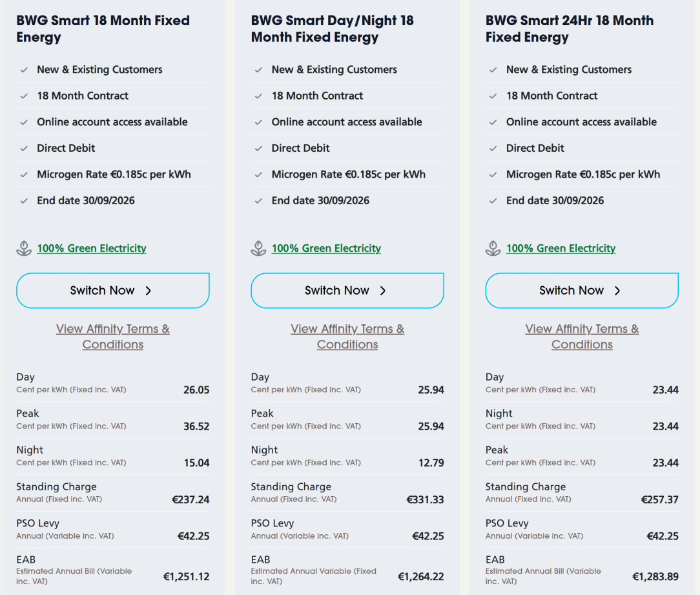Open 100% Green Electricity link in Day/Night plan

(x=326, y=248)
